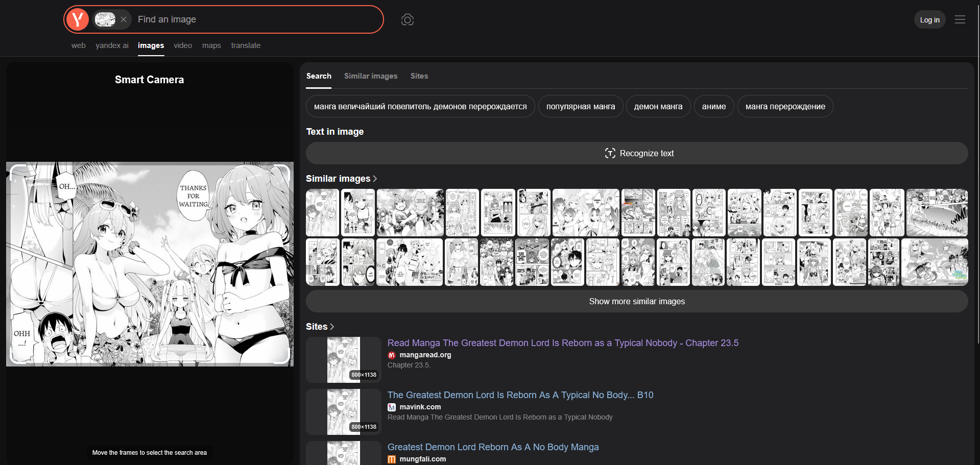Click the Smart Camera source image
Image resolution: width=980 pixels, height=465 pixels.
click(x=150, y=264)
